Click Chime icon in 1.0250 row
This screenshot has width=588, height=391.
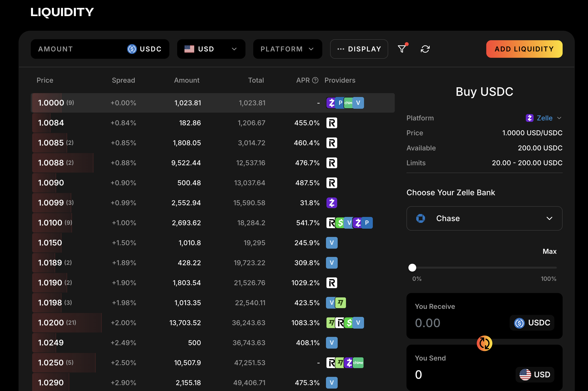pos(358,362)
